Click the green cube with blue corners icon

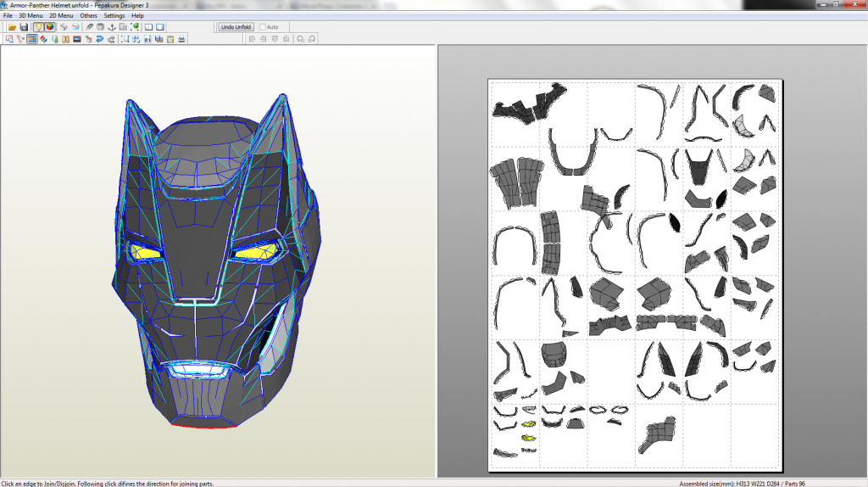point(135,26)
